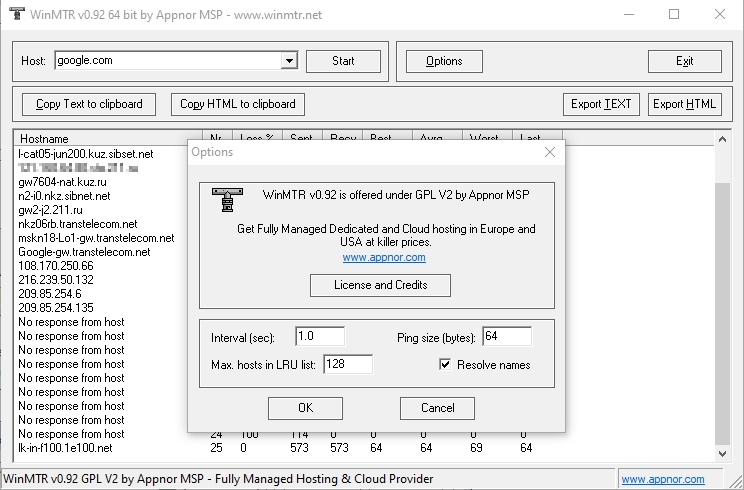The image size is (744, 490).
Task: Select row nkz06rb.transtelecom.net
Action: 78,224
